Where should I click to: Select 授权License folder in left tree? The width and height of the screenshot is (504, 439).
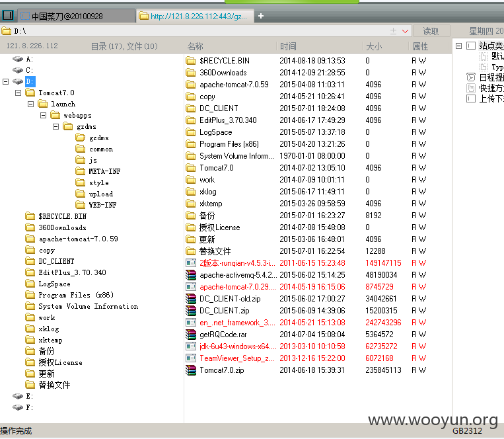click(60, 362)
